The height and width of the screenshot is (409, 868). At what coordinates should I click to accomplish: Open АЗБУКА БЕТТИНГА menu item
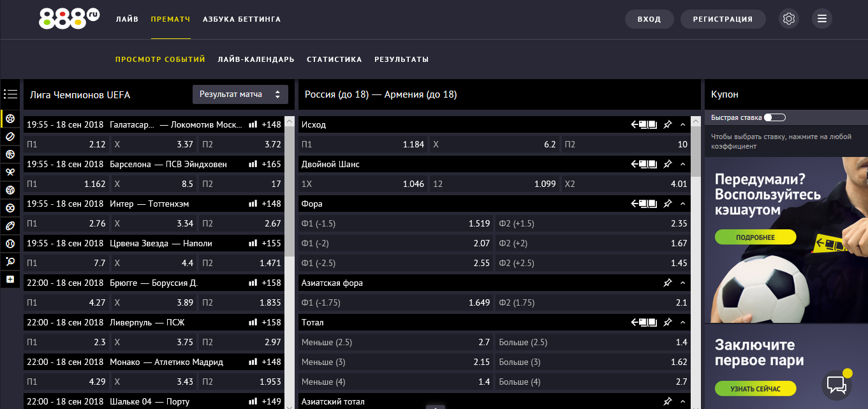pos(242,19)
